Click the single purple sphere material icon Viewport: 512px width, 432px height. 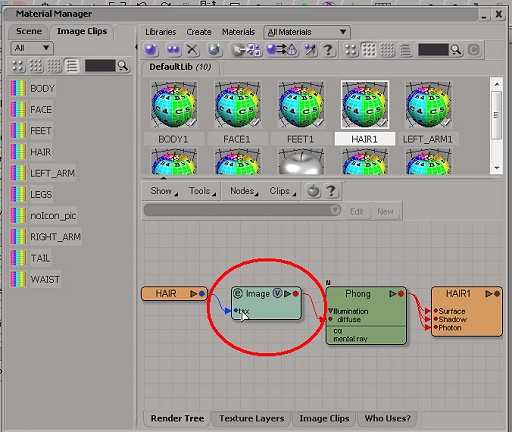[x=151, y=50]
